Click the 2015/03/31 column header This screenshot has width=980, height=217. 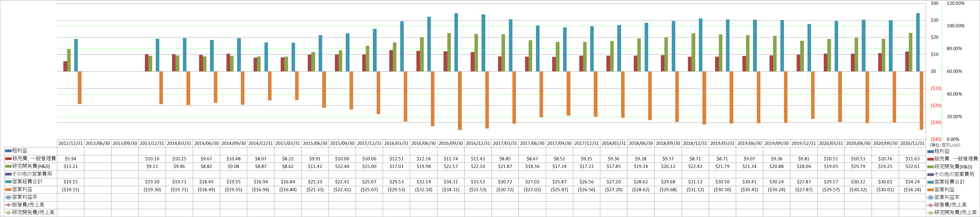[287, 144]
